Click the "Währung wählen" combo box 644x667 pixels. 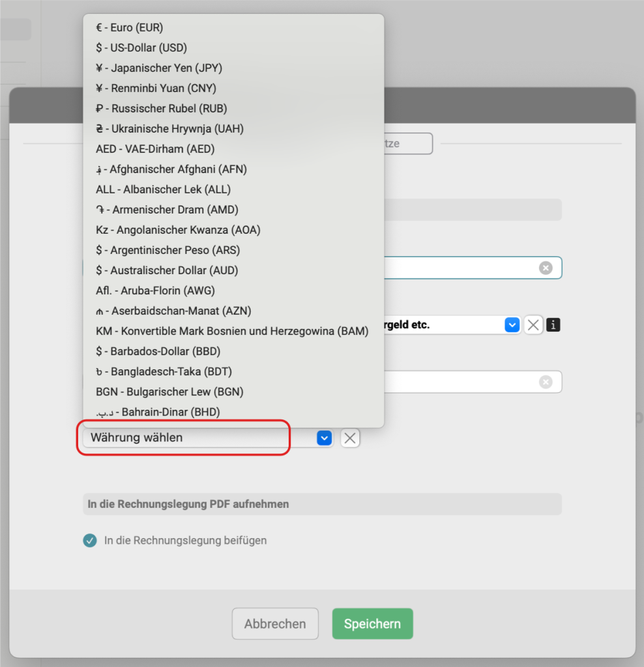[196, 438]
